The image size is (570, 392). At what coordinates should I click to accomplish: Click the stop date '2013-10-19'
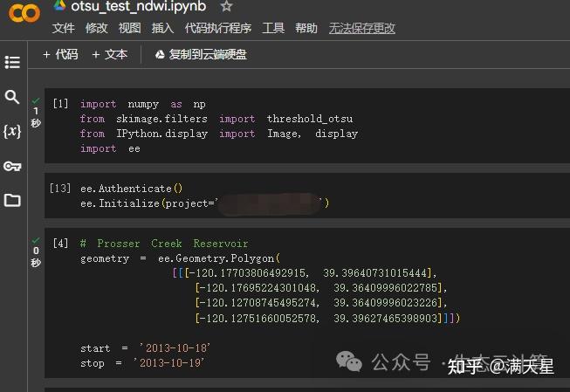coord(169,363)
